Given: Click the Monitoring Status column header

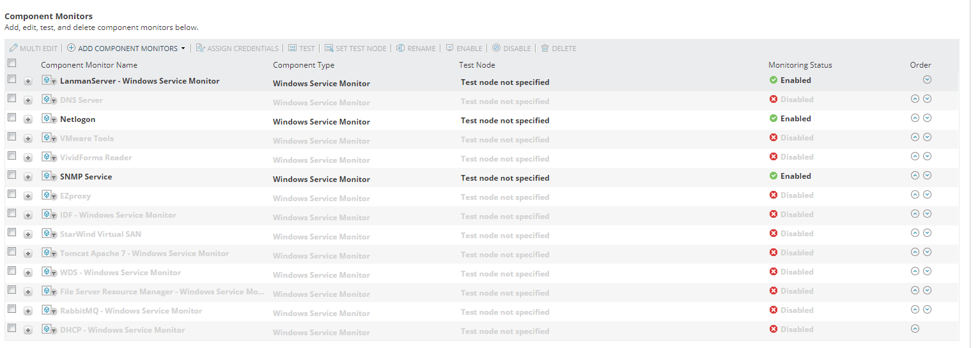Looking at the screenshot, I should tap(800, 65).
